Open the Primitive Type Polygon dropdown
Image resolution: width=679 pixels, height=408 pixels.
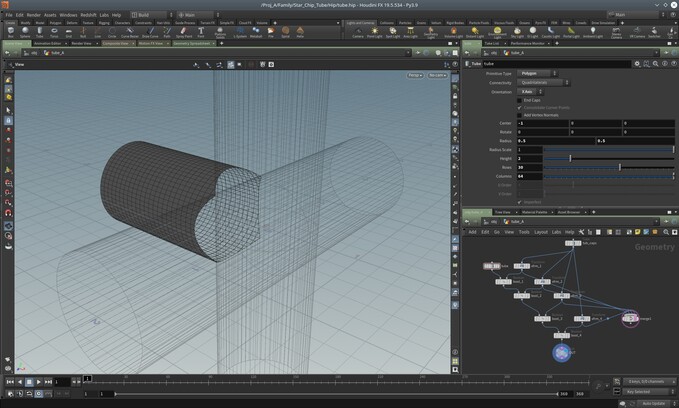point(537,74)
